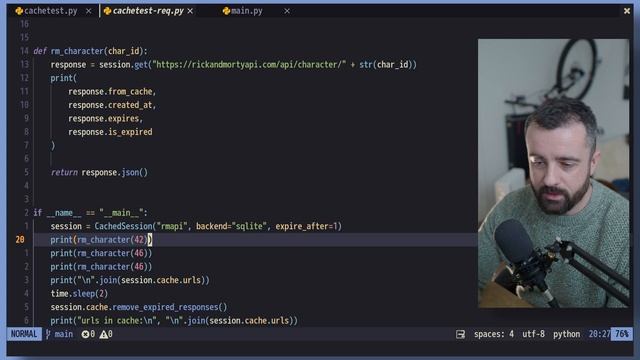Click backend="sqlite" argument
The height and width of the screenshot is (360, 640).
[x=231, y=226]
